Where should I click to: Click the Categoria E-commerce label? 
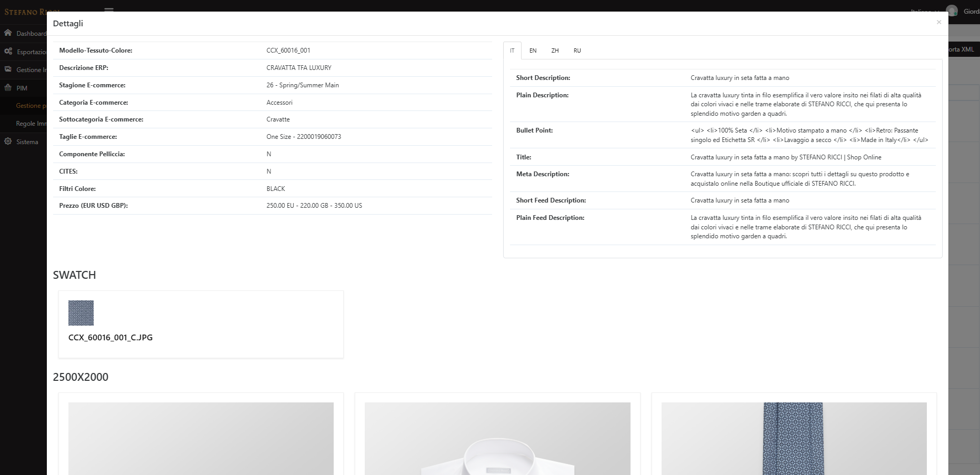94,103
